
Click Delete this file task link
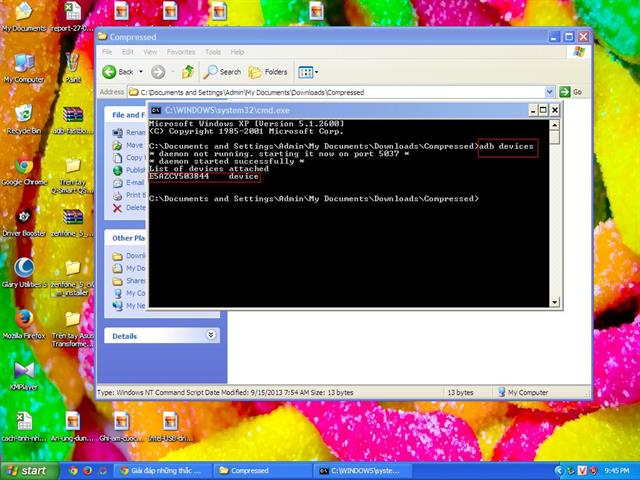129,208
